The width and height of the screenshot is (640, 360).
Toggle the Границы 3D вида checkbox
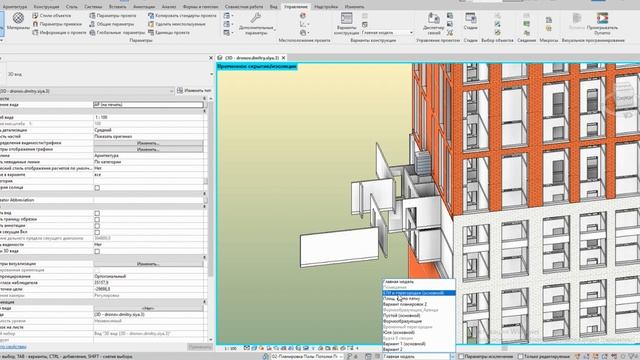[x=97, y=251]
